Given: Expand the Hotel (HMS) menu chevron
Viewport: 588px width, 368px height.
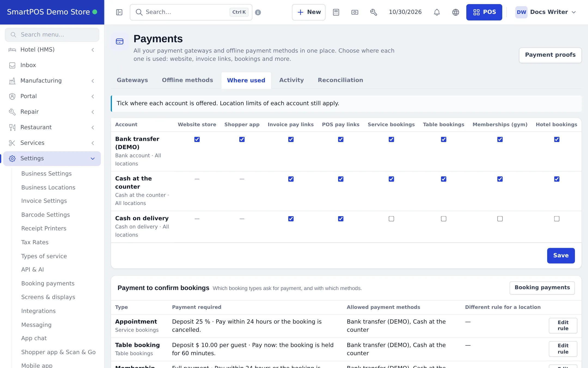Looking at the screenshot, I should (93, 50).
